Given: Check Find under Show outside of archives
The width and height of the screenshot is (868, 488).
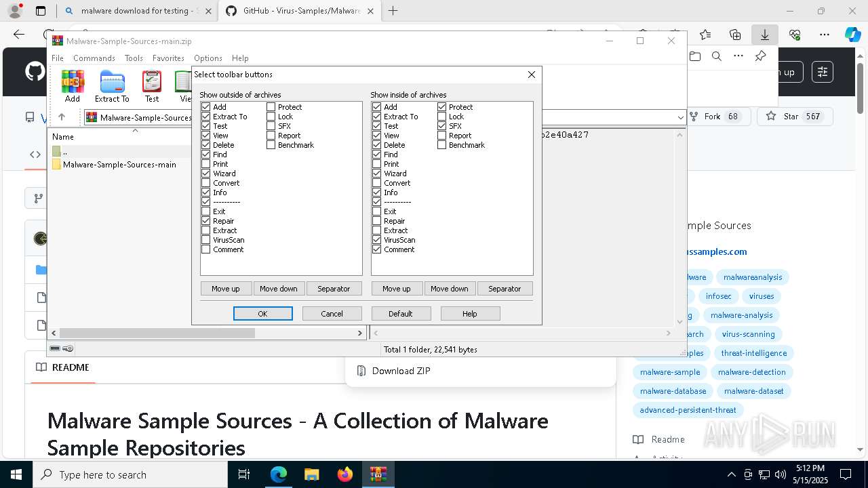Looking at the screenshot, I should click(205, 155).
